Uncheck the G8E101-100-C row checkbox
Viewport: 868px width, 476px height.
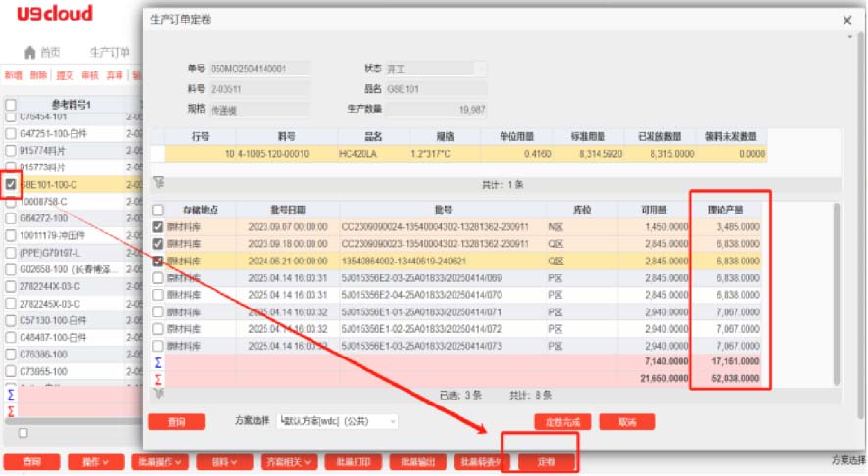pyautogui.click(x=11, y=184)
